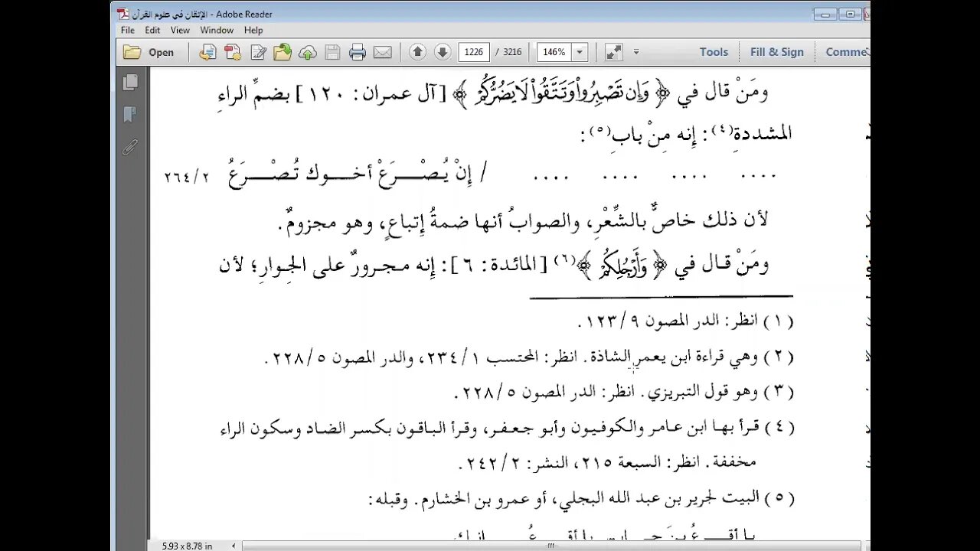Click the page size 5.93 x 8.78 in label
Viewport: 980px width, 551px height.
click(x=188, y=546)
